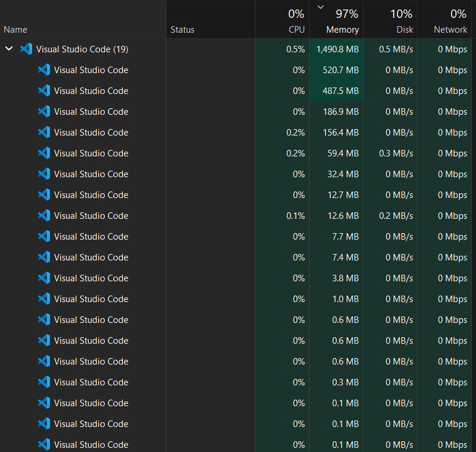Click the memory value '156.4 MB'
This screenshot has height=452, width=476.
[x=341, y=132]
